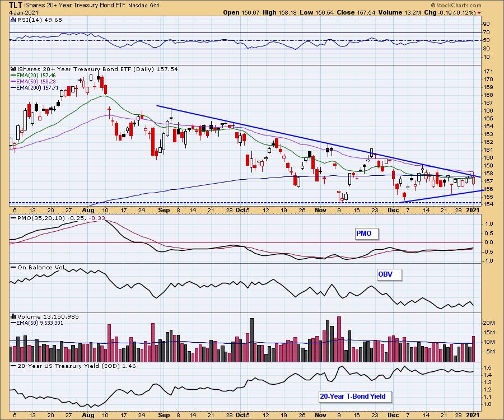
Task: Click the volume EMA(50) 9,533,301 legend
Action: (x=38, y=323)
